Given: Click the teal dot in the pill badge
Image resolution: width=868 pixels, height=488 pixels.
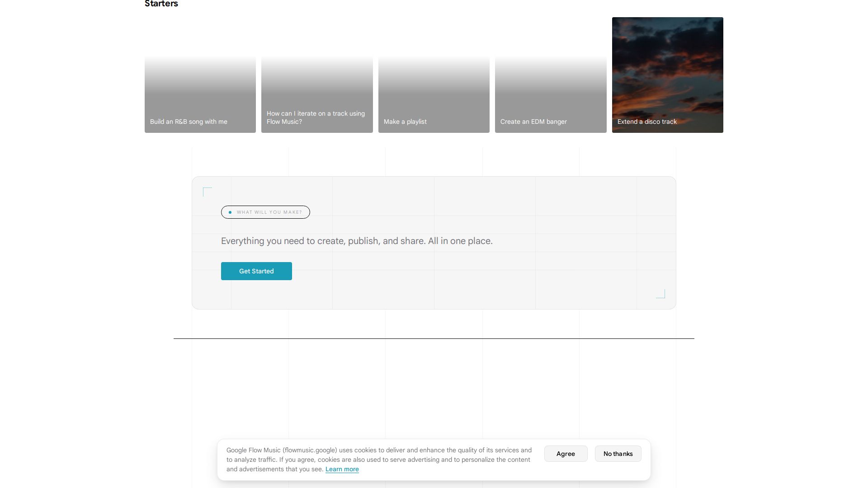Looking at the screenshot, I should 230,212.
